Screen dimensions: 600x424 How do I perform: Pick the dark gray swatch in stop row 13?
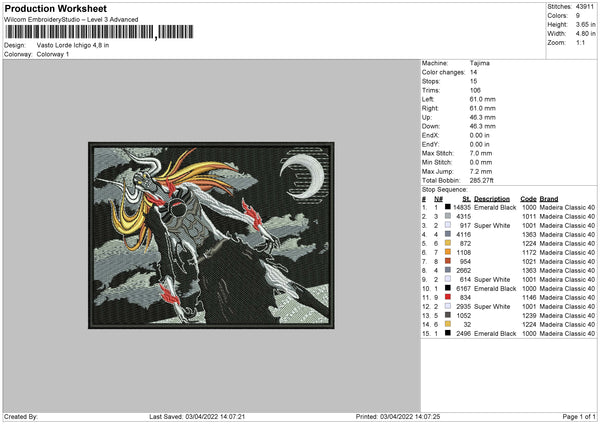coord(448,315)
